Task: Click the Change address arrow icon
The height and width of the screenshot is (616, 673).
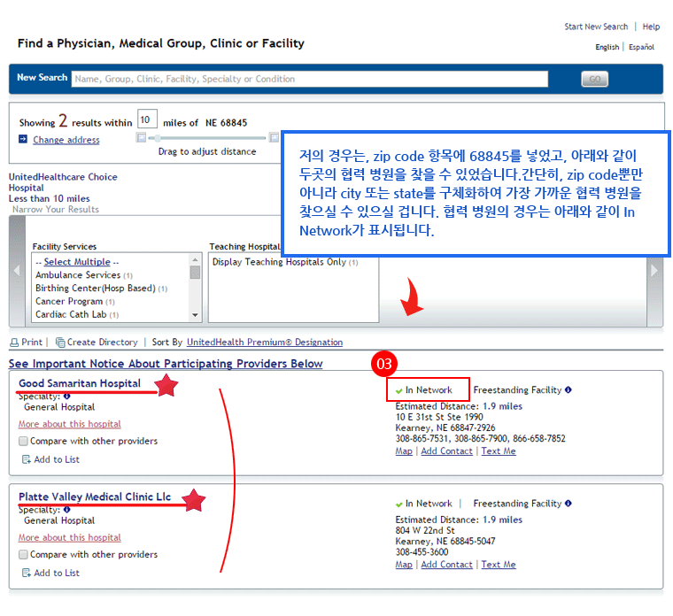Action: coord(23,139)
